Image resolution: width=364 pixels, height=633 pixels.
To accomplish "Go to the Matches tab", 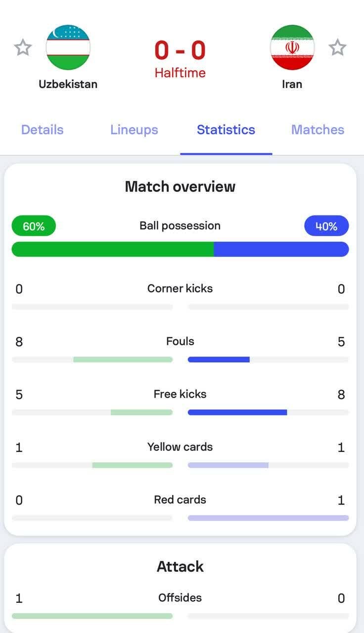I will (x=318, y=130).
